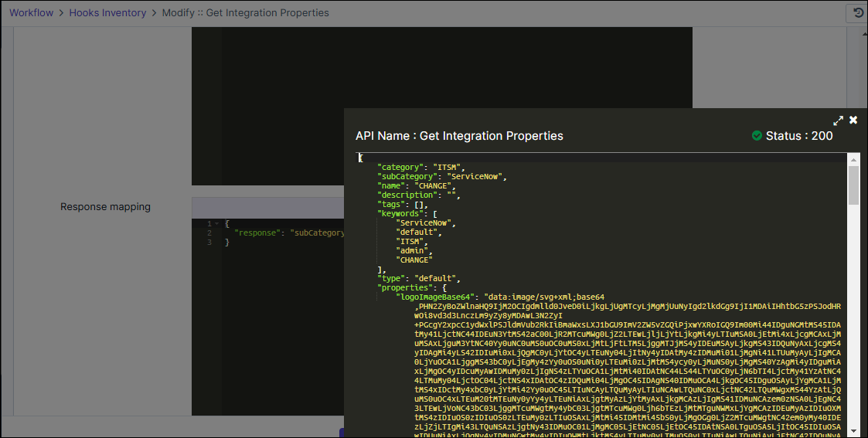
Task: Click the Modify :: Get Integration Properties breadcrumb
Action: click(x=245, y=12)
